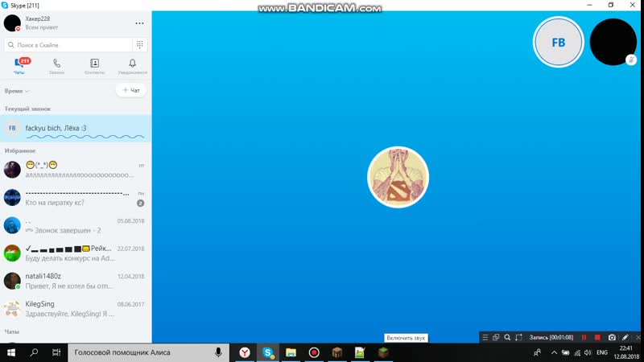This screenshot has width=644, height=362.
Task: Open the three-dot more menu near profile
Action: click(140, 23)
